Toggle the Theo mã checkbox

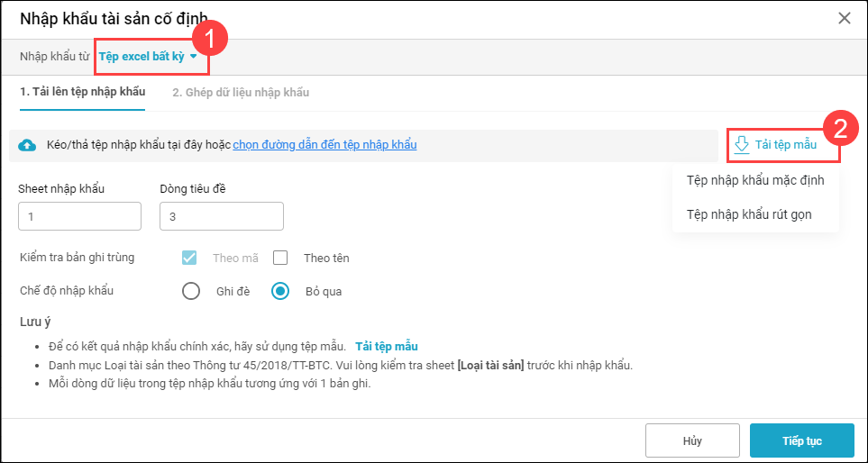pyautogui.click(x=189, y=258)
